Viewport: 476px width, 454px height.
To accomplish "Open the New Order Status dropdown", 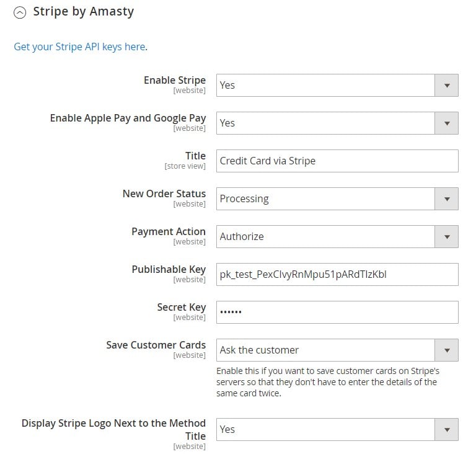I will point(337,198).
